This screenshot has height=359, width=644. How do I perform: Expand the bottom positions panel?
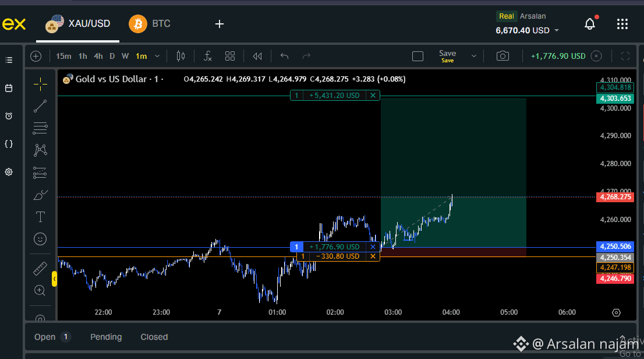pyautogui.click(x=623, y=337)
